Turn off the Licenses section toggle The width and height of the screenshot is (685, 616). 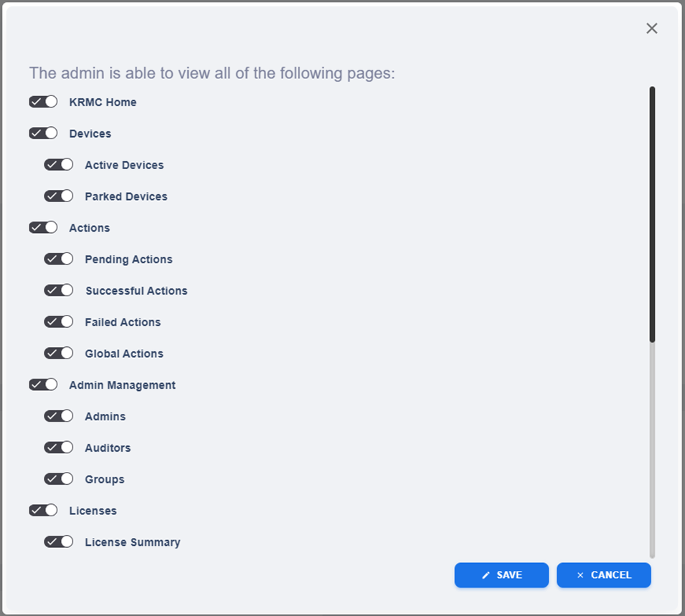point(43,511)
